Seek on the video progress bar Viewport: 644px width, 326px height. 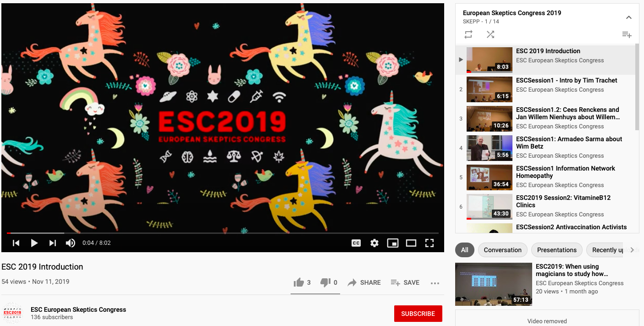coord(223,233)
